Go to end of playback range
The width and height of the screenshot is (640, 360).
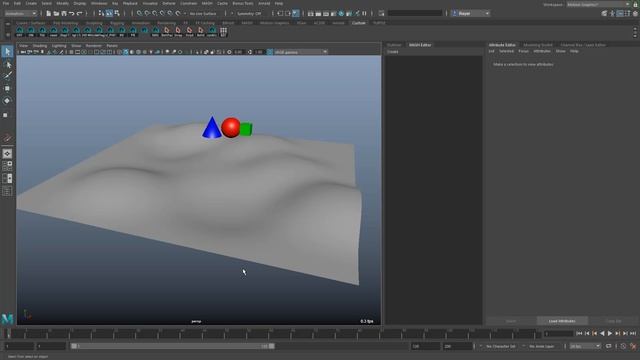pyautogui.click(x=633, y=333)
